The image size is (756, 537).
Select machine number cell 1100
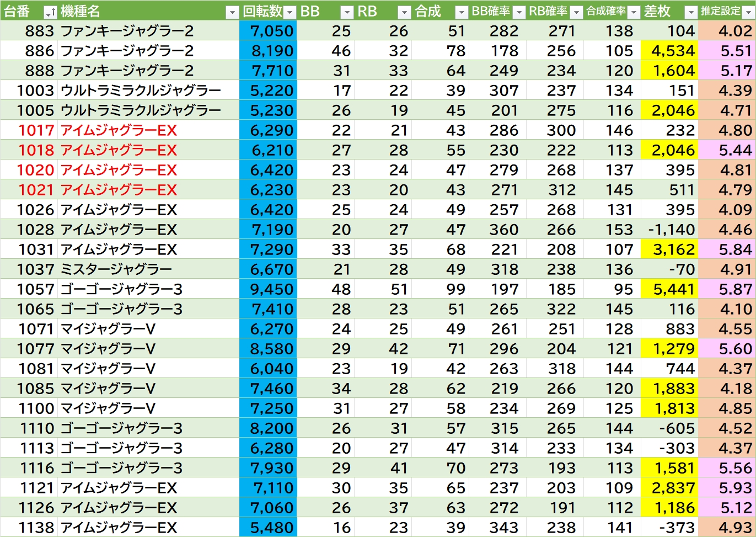point(29,408)
